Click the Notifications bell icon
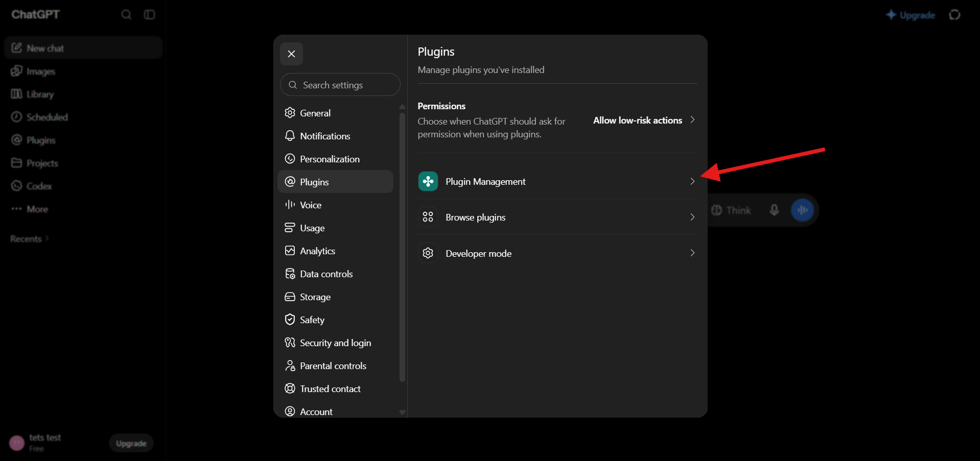 tap(290, 135)
